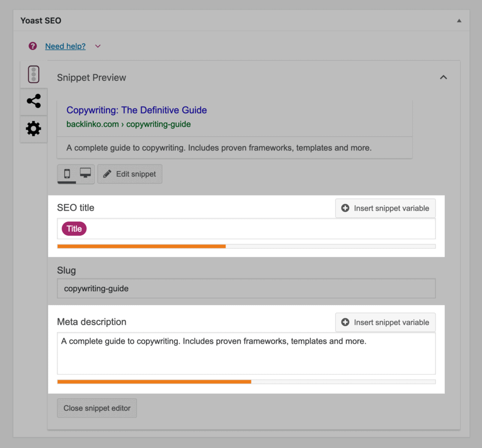
Task: Open the gear advanced settings tab
Action: [34, 129]
